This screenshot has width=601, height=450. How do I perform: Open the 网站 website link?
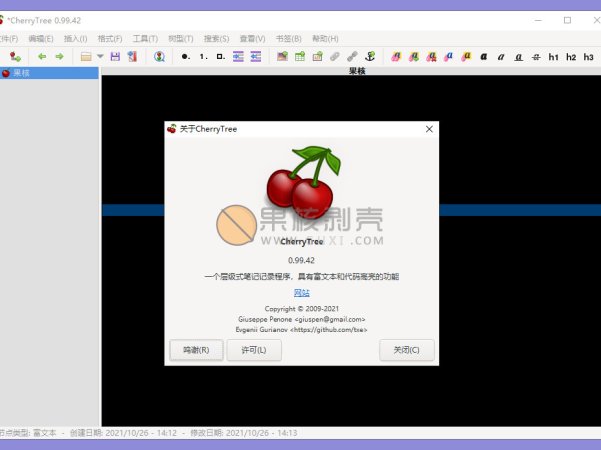(x=302, y=293)
